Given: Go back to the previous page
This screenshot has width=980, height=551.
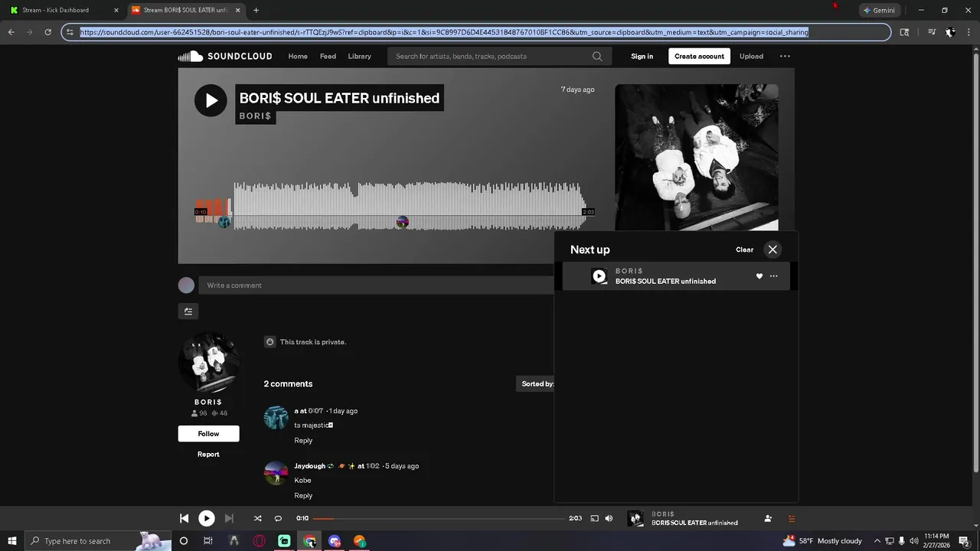Looking at the screenshot, I should tap(11, 32).
